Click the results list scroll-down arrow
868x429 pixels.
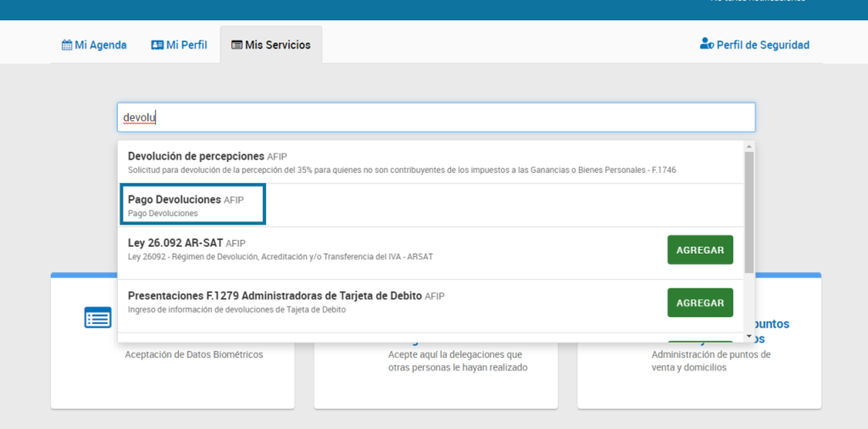[x=749, y=336]
